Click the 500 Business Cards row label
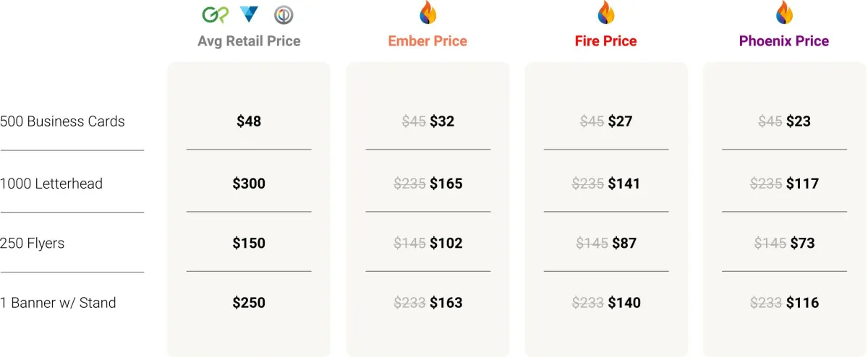This screenshot has height=357, width=868. [x=62, y=121]
